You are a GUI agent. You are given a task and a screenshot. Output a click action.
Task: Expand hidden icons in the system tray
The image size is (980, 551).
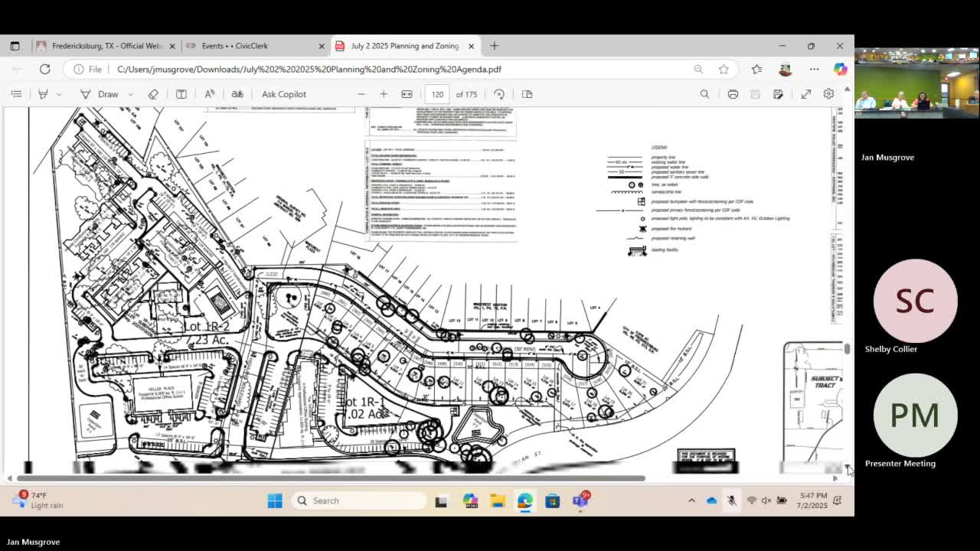pos(691,500)
